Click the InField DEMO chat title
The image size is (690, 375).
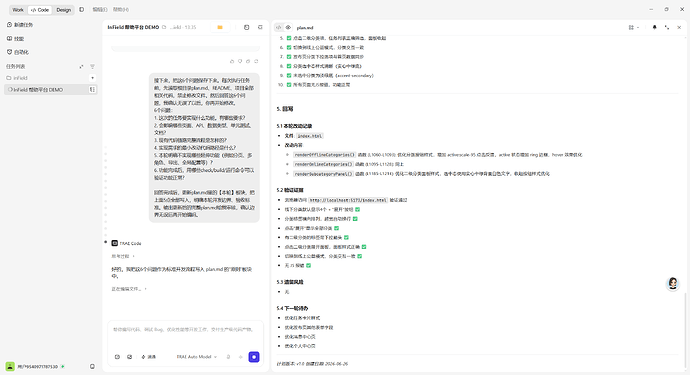pyautogui.click(x=133, y=27)
